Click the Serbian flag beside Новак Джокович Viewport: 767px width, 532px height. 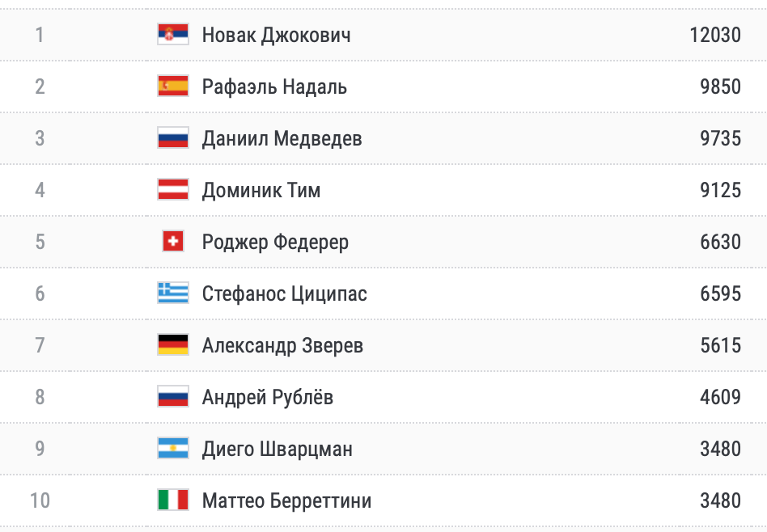coord(173,34)
